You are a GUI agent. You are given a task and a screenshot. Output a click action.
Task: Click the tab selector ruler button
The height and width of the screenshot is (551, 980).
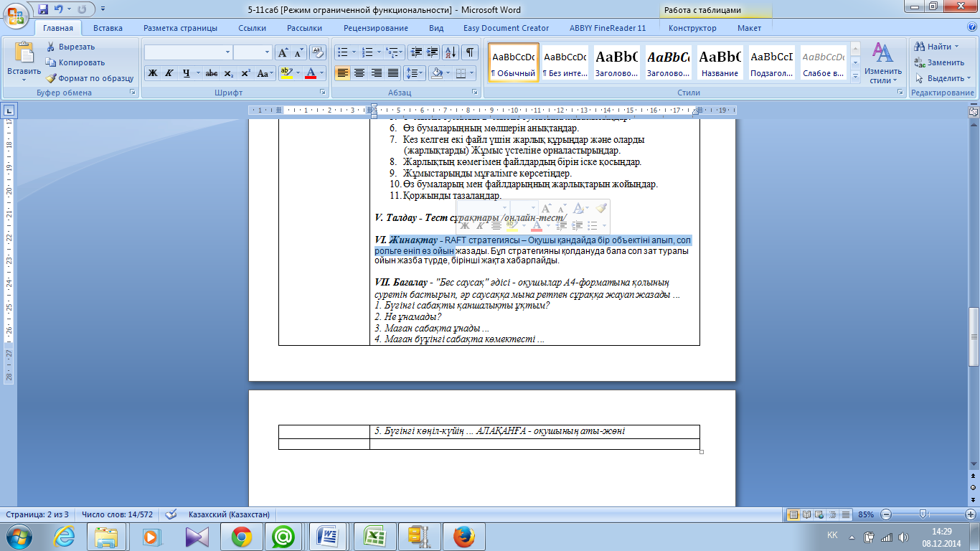pos(9,110)
